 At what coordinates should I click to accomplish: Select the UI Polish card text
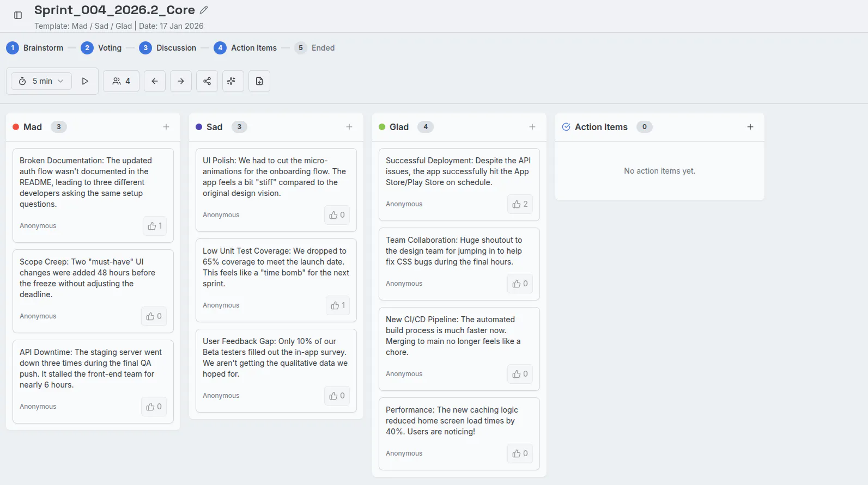coord(275,177)
